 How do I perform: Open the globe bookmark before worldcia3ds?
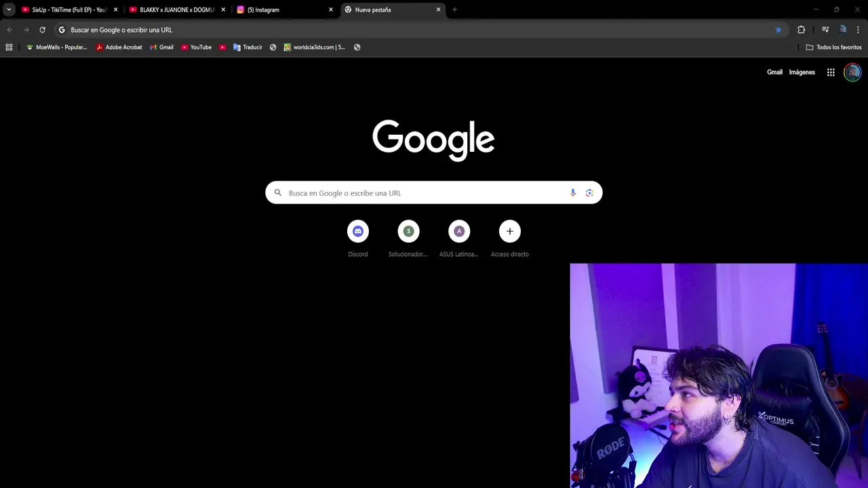tap(273, 47)
